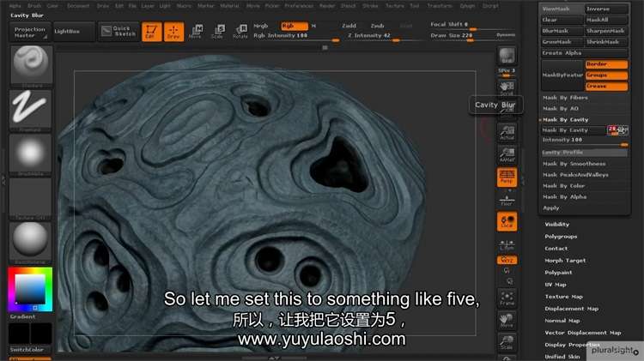Open the Preferences menu

point(299,6)
